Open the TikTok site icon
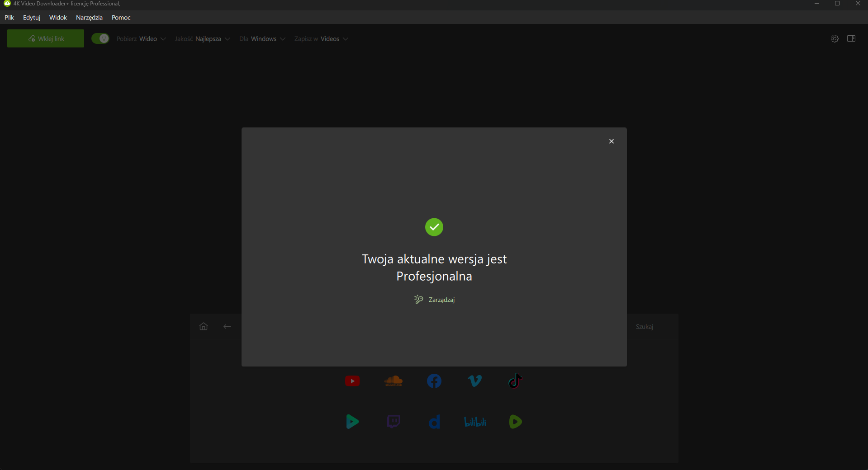This screenshot has width=868, height=470. point(515,381)
